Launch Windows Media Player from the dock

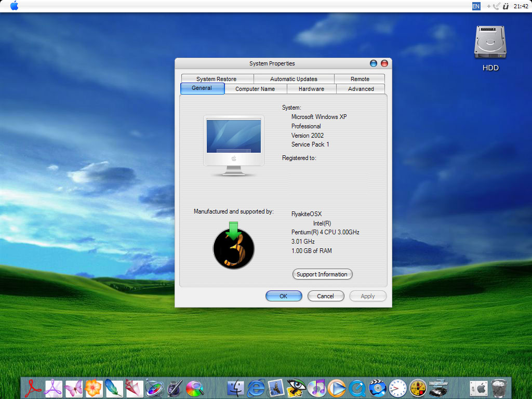pos(337,388)
